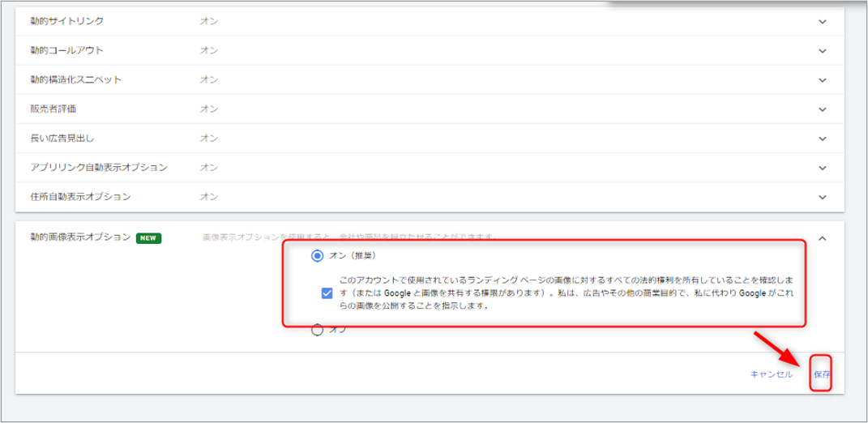This screenshot has width=868, height=423.
Task: Click the 動的サイトリンク row label
Action: pos(66,21)
